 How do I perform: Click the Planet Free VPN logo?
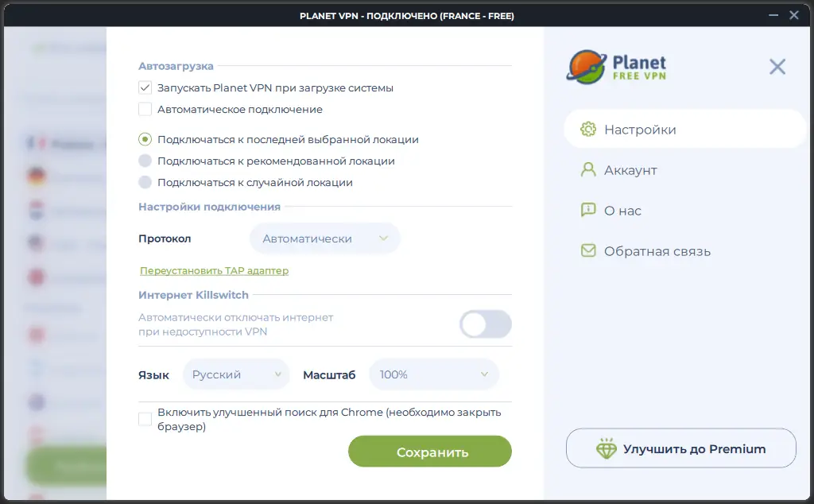click(616, 67)
